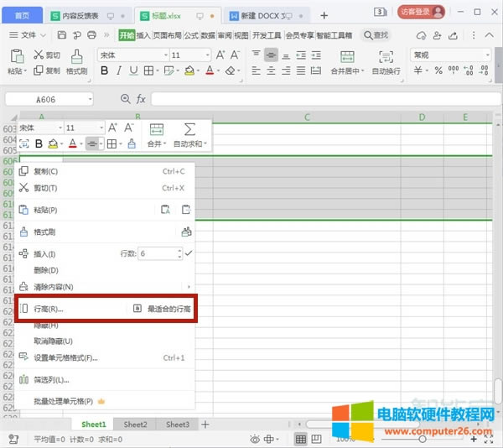This screenshot has height=448, width=503.
Task: Switch to the Sheet2 tab
Action: [135, 425]
